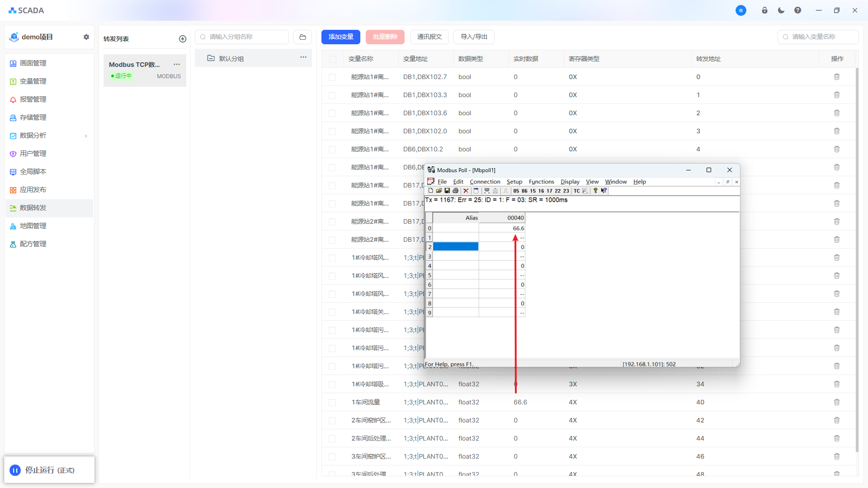Click the TC button in Modbus Poll toolbar
Viewport: 868px width, 488px height.
pos(576,191)
